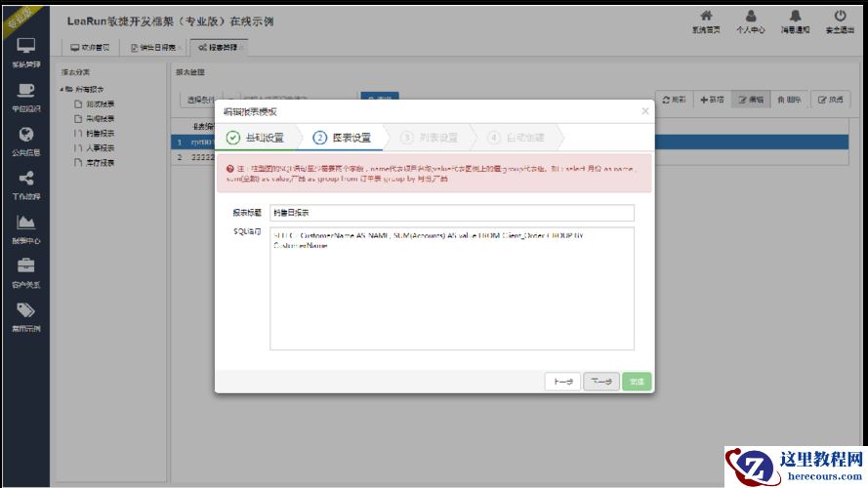Open the monitor icon for system management
The image size is (868, 488).
point(25,46)
